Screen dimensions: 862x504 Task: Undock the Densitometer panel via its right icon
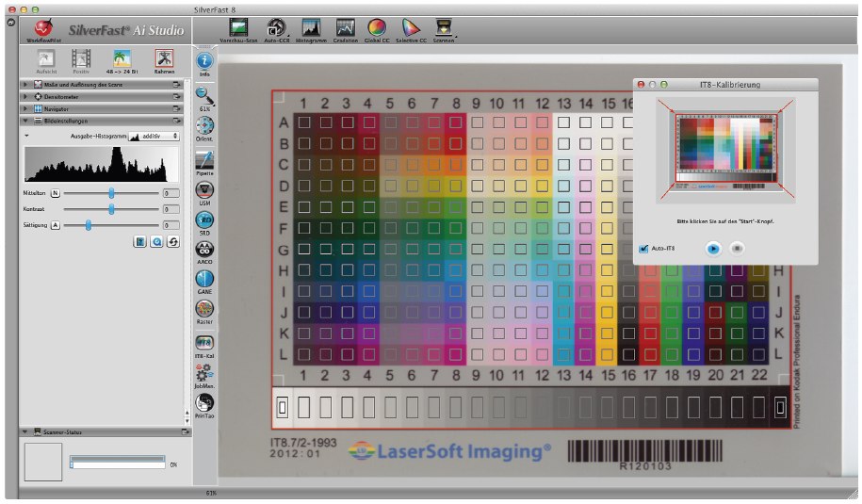[x=176, y=97]
